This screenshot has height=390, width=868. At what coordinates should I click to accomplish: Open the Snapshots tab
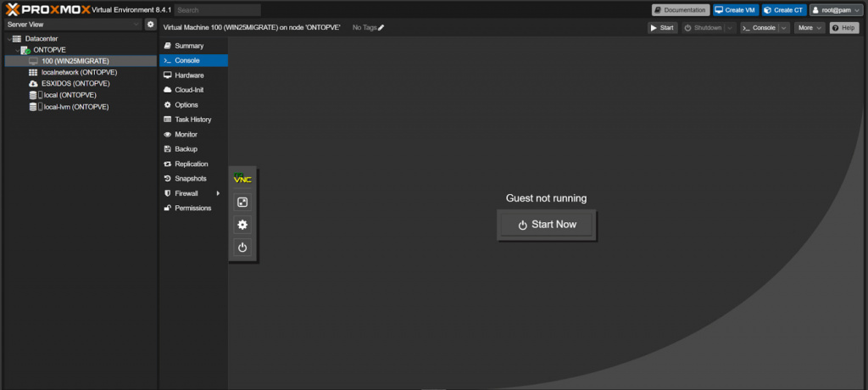[x=194, y=178]
